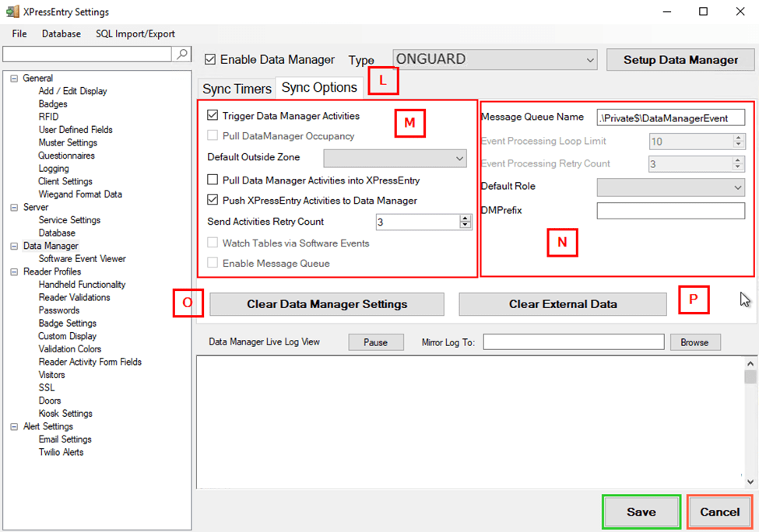Open the File menu
The height and width of the screenshot is (532, 759).
pos(19,34)
